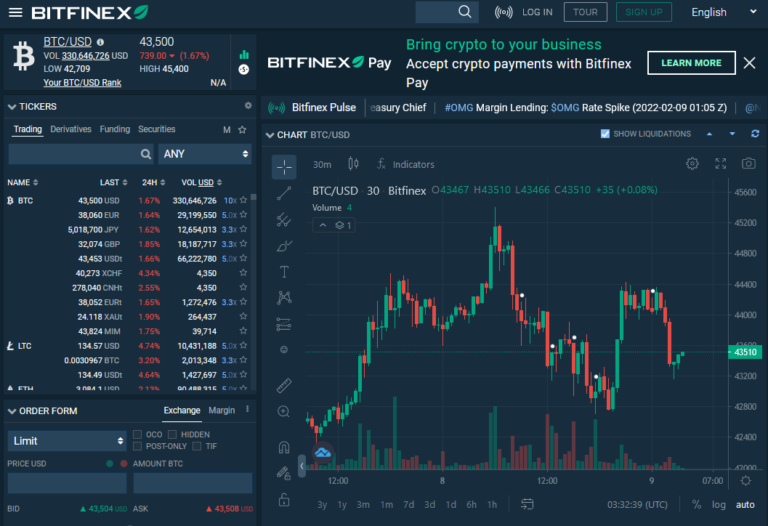Viewport: 768px width, 526px height.
Task: Open the English language dropdown
Action: [723, 12]
